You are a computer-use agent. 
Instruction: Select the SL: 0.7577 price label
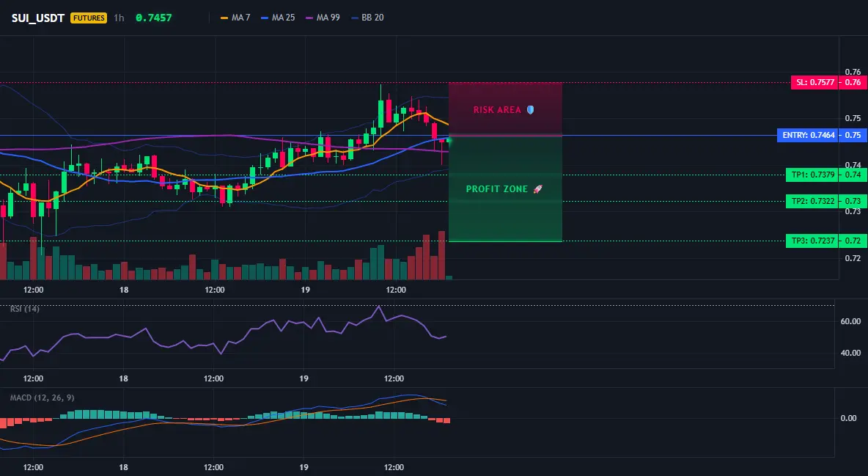(x=814, y=83)
